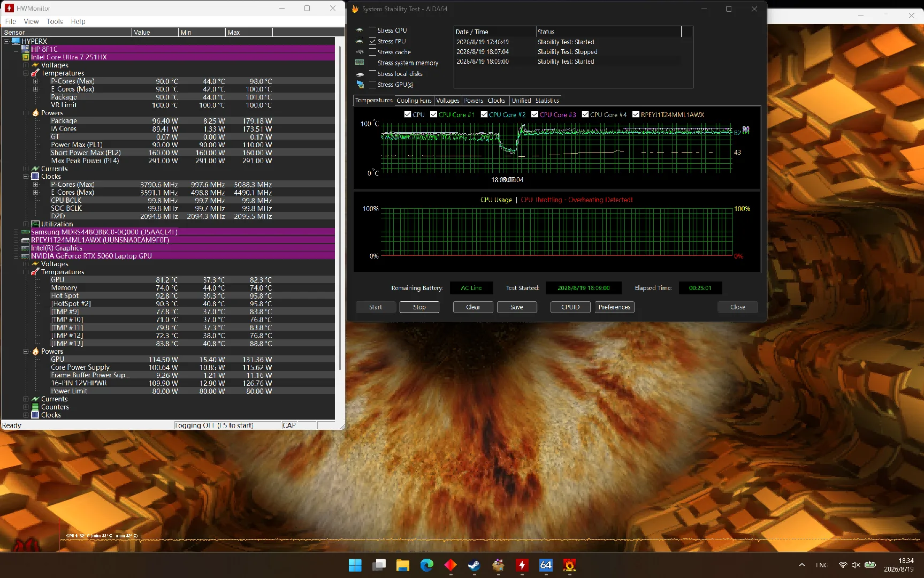The image size is (924, 578).
Task: Expand the P-Cores (Max) temperature node
Action: (36, 81)
